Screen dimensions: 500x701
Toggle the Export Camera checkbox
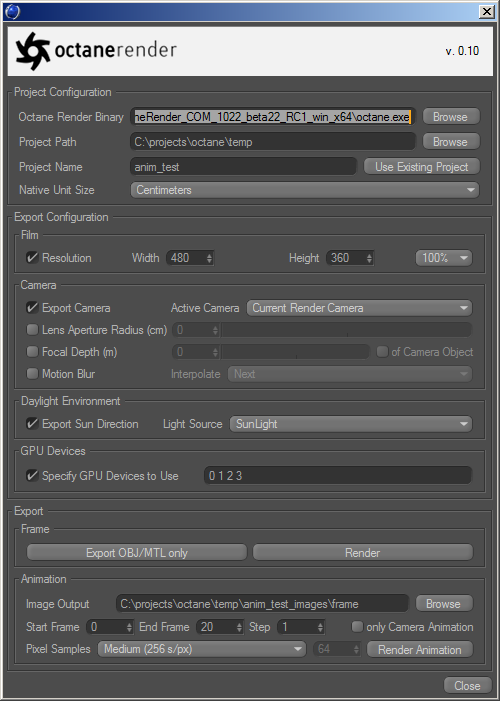click(32, 308)
